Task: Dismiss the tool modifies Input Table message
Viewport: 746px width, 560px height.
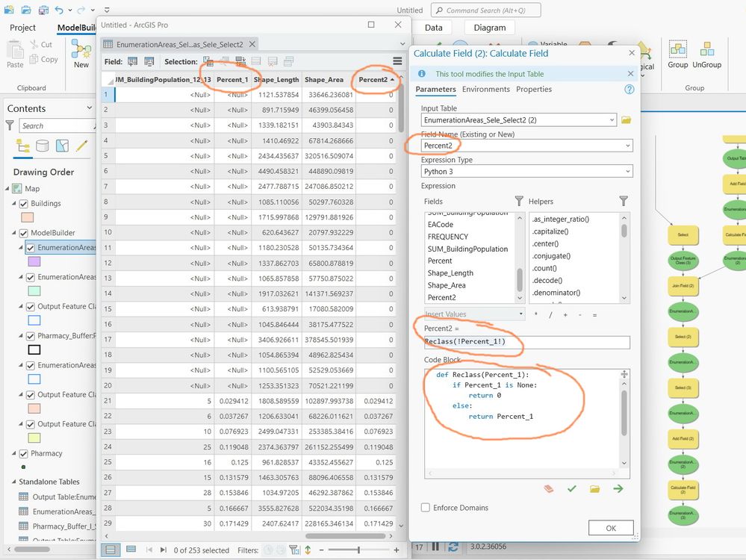Action: 630,74
